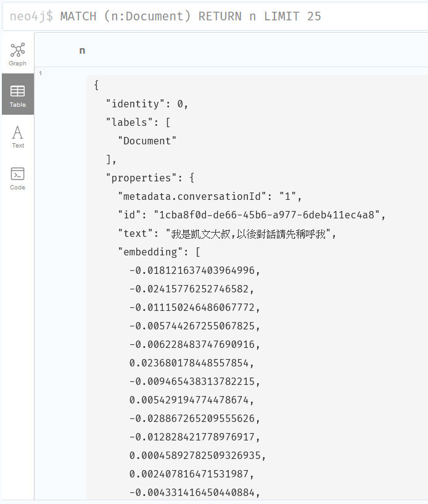Select the "identity": 0 line
This screenshot has height=504, width=428.
pos(147,104)
